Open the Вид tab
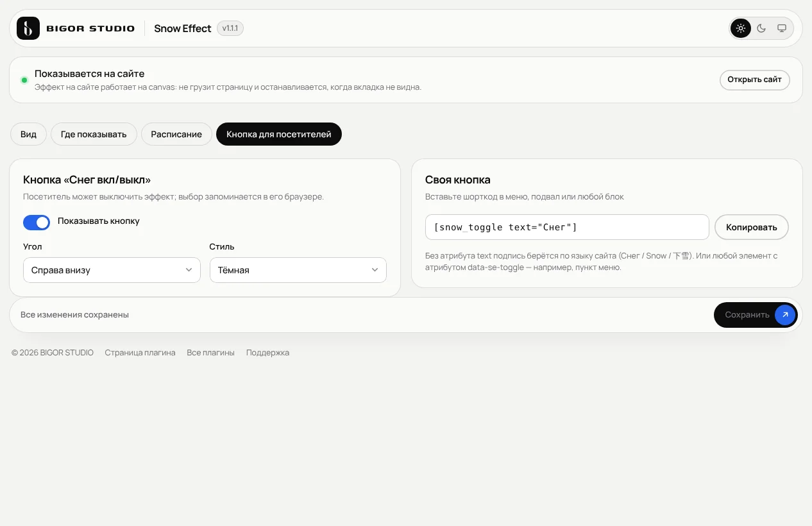Image resolution: width=812 pixels, height=526 pixels. [28, 134]
